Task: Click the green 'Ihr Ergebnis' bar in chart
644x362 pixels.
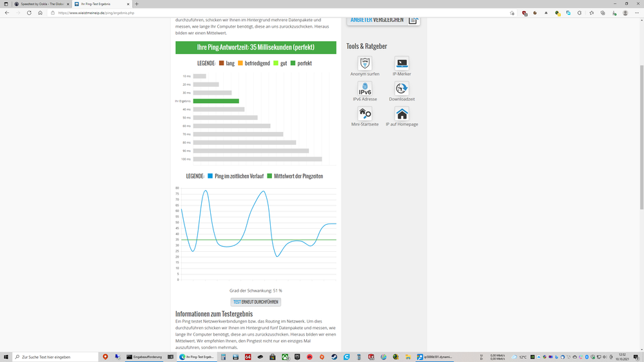Action: (216, 101)
